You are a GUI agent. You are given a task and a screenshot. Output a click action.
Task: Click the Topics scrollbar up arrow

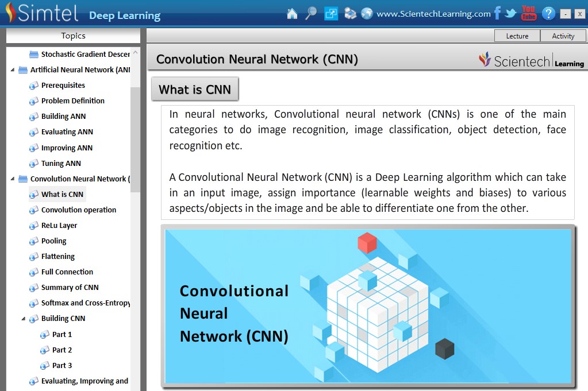click(x=136, y=53)
